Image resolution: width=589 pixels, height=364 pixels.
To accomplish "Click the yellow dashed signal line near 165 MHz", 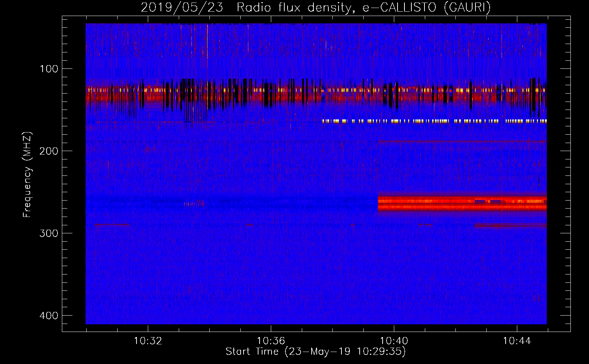I will coord(434,121).
